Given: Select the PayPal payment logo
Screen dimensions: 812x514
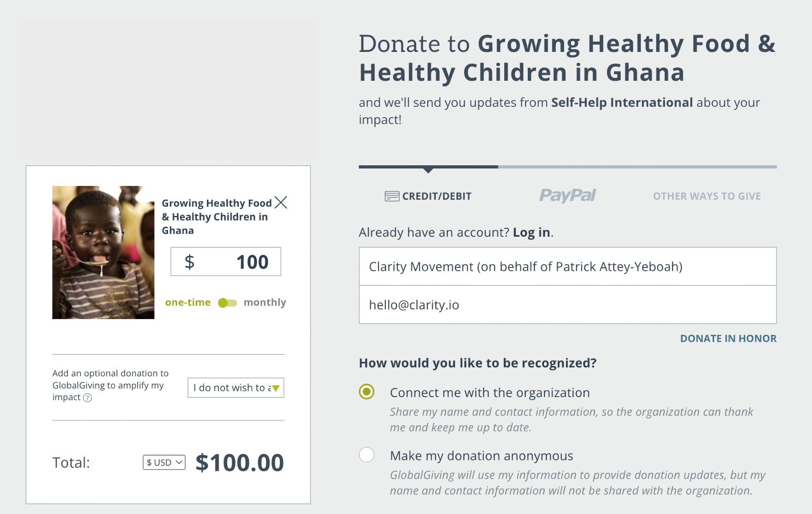Looking at the screenshot, I should [567, 196].
